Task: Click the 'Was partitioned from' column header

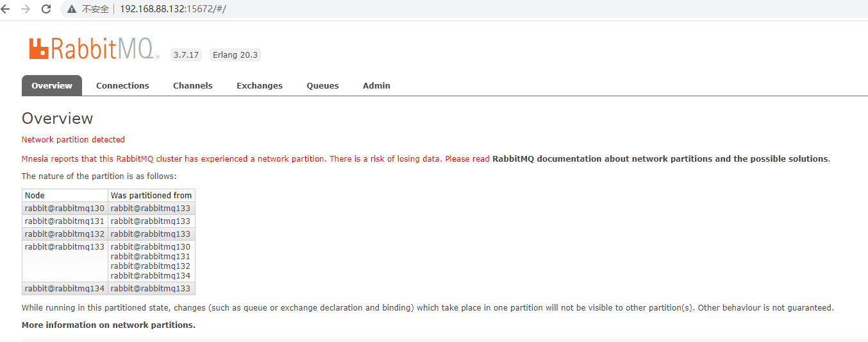Action: pos(151,195)
